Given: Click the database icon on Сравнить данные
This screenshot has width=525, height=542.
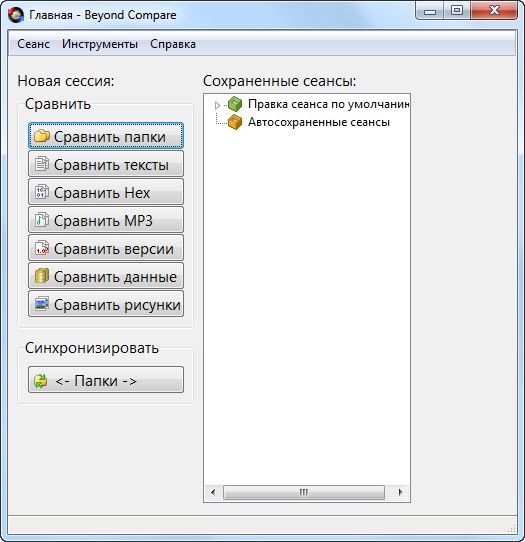Looking at the screenshot, I should (x=42, y=276).
